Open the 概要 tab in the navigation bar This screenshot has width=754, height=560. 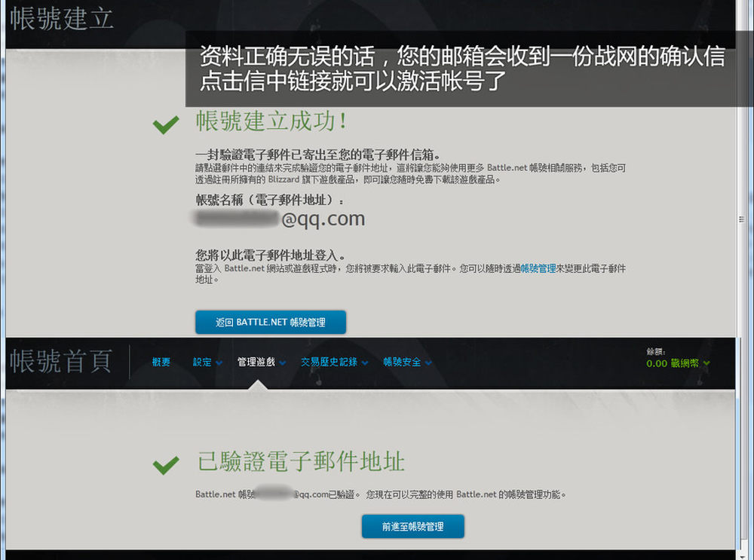coord(161,363)
